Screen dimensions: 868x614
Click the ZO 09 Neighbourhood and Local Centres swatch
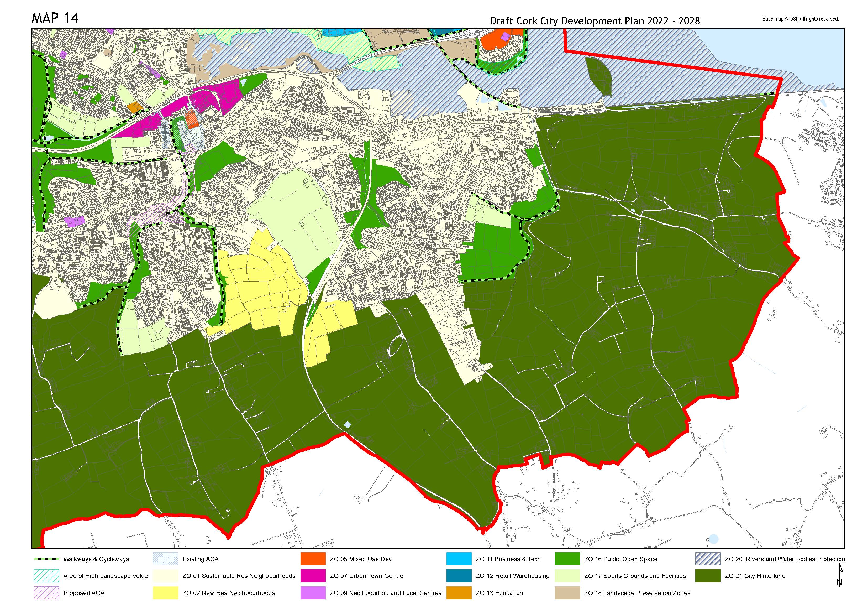click(313, 593)
